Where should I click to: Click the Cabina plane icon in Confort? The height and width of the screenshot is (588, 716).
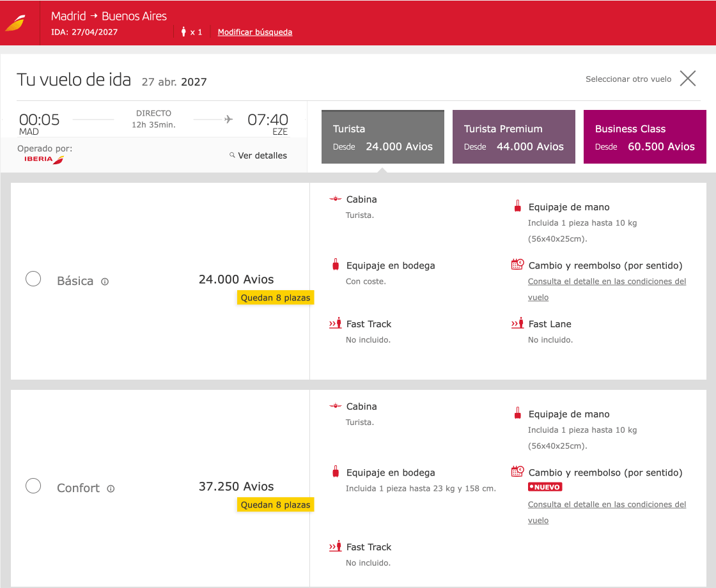(x=335, y=406)
